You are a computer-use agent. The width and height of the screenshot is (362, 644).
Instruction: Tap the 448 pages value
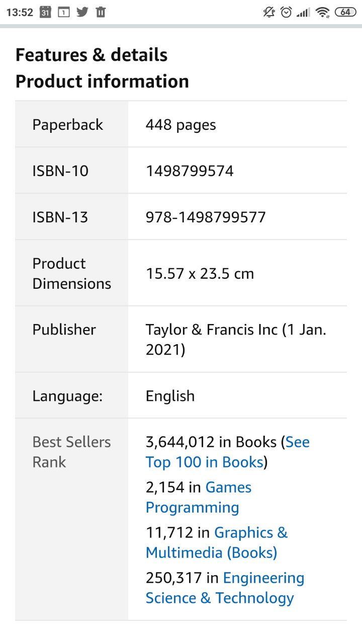pos(180,125)
